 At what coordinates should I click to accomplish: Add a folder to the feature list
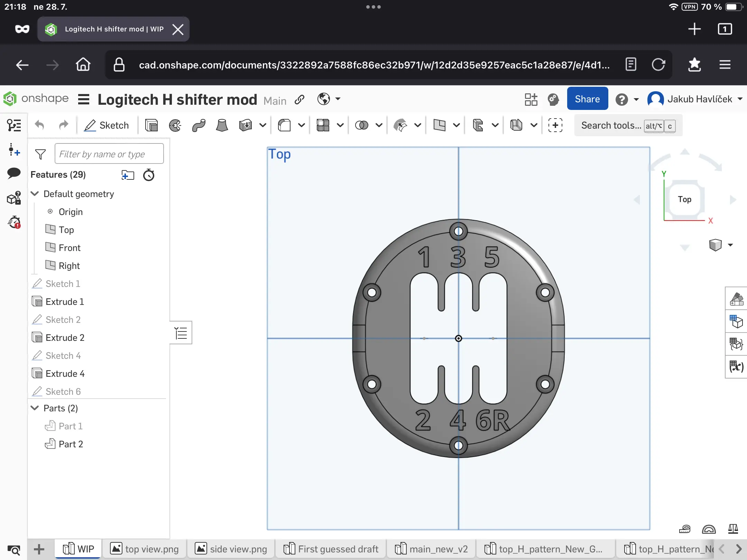point(128,175)
